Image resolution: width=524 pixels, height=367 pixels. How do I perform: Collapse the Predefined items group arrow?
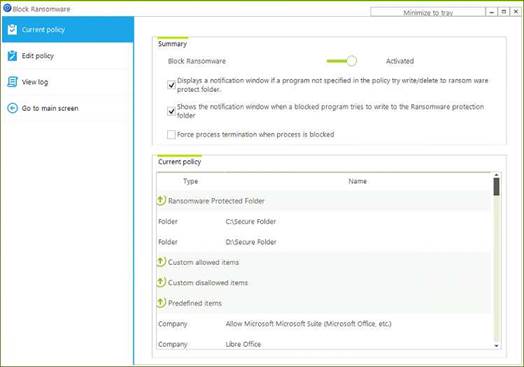tap(161, 302)
